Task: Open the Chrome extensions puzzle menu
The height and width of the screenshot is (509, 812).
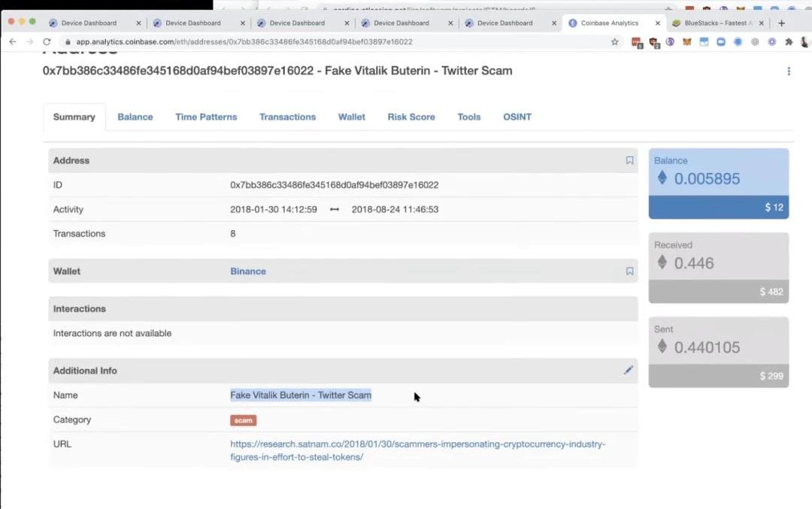Action: [788, 42]
